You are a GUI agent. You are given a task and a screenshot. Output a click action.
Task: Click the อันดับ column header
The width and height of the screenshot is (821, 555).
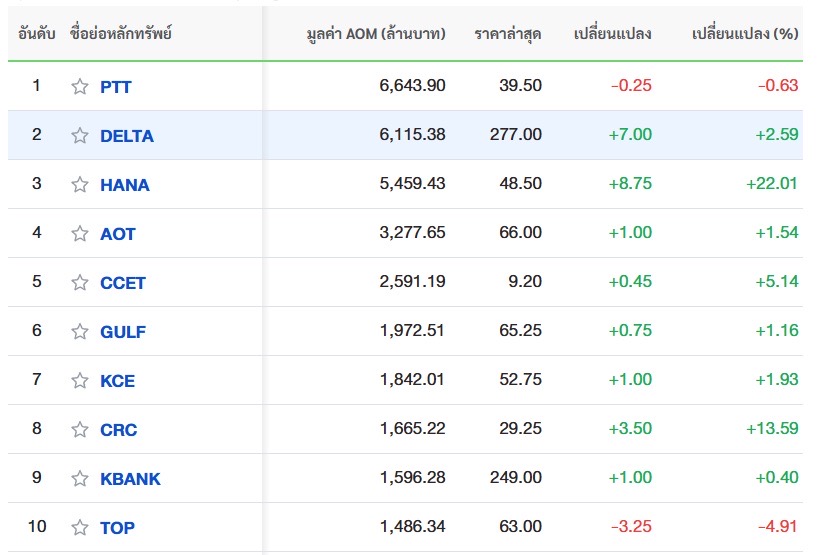coord(37,34)
